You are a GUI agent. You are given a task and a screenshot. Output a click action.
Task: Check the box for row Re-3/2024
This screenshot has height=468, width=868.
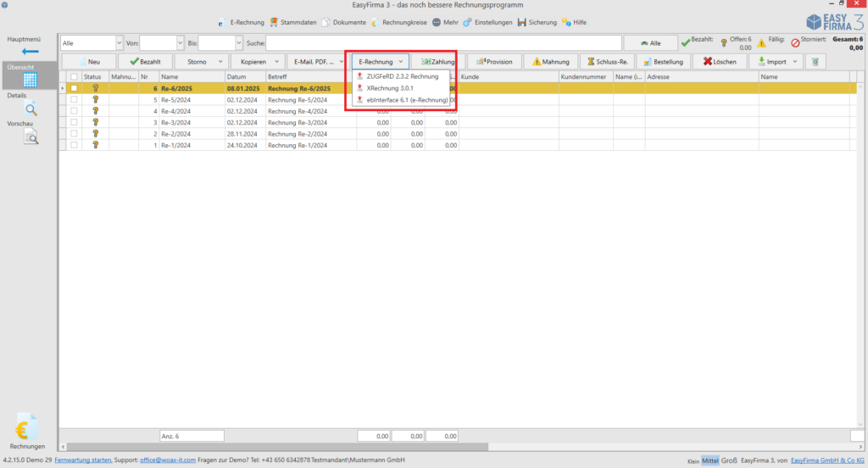point(74,122)
